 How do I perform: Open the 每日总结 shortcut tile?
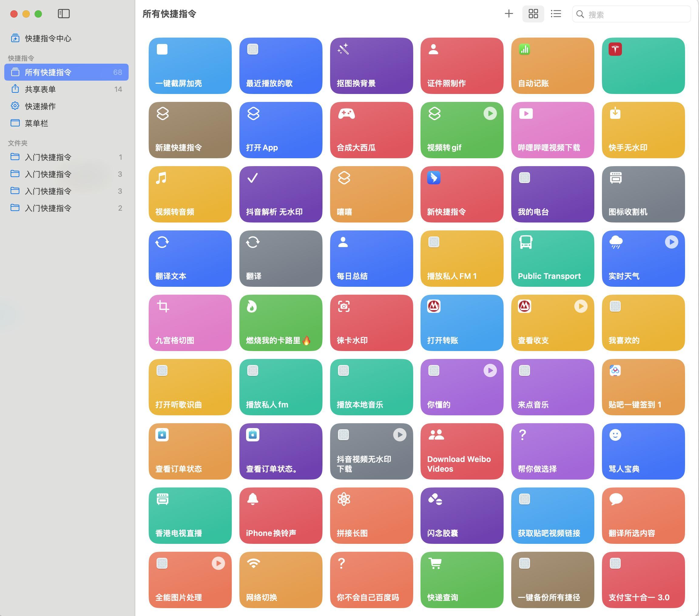pyautogui.click(x=371, y=258)
